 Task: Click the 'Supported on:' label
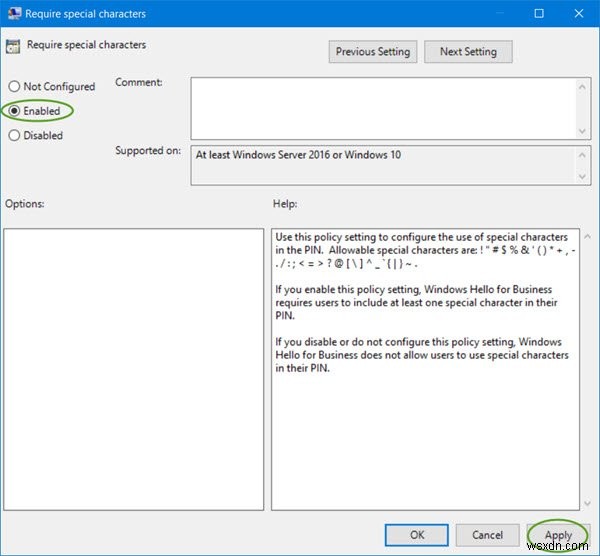click(148, 150)
